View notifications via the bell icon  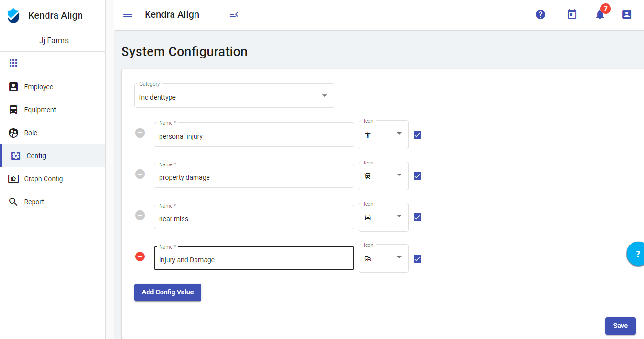pos(600,14)
